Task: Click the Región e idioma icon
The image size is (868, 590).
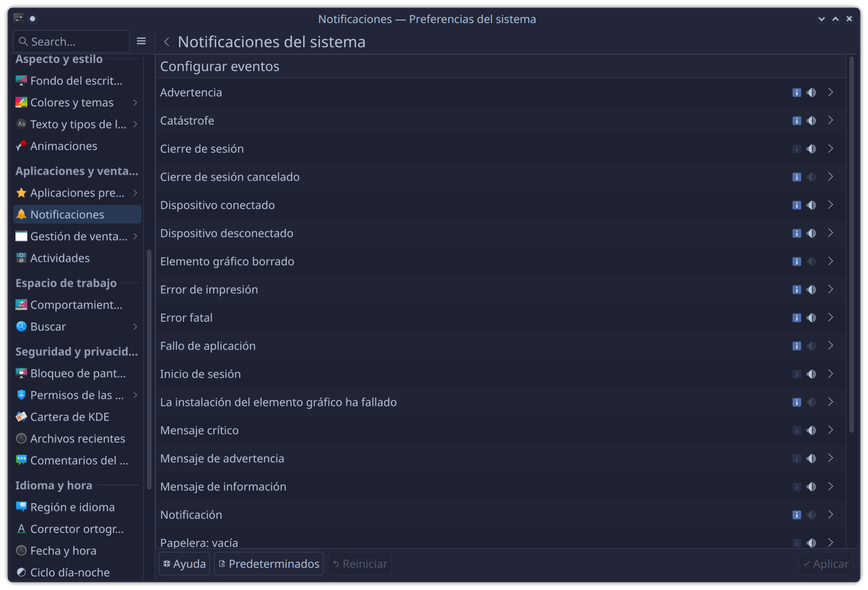Action: (21, 507)
